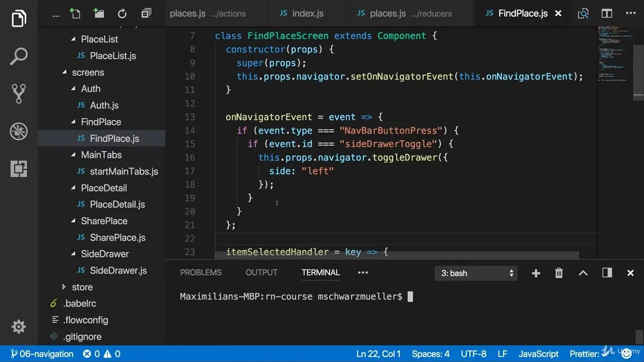This screenshot has width=644, height=362.
Task: Maximize the terminal panel
Action: tap(583, 273)
